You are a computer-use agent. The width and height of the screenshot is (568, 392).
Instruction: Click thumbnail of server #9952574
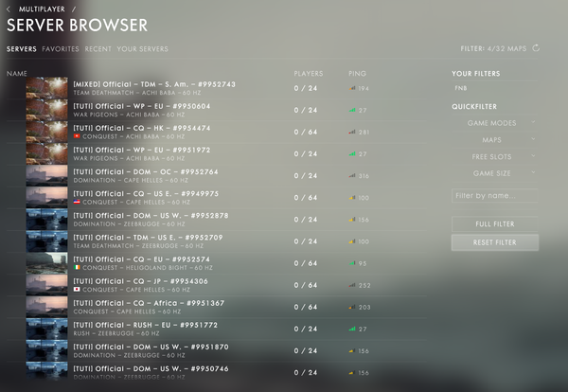[x=46, y=262]
